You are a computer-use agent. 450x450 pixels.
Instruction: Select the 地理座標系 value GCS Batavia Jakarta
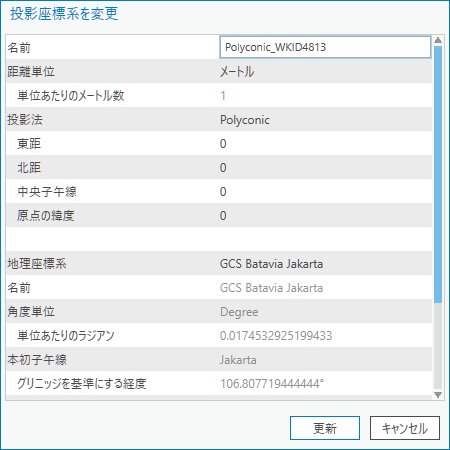pyautogui.click(x=271, y=264)
